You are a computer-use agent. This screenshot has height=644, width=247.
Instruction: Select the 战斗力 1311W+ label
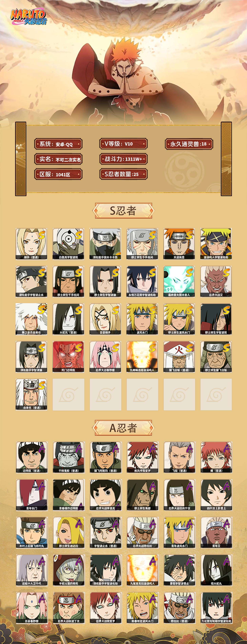123,159
